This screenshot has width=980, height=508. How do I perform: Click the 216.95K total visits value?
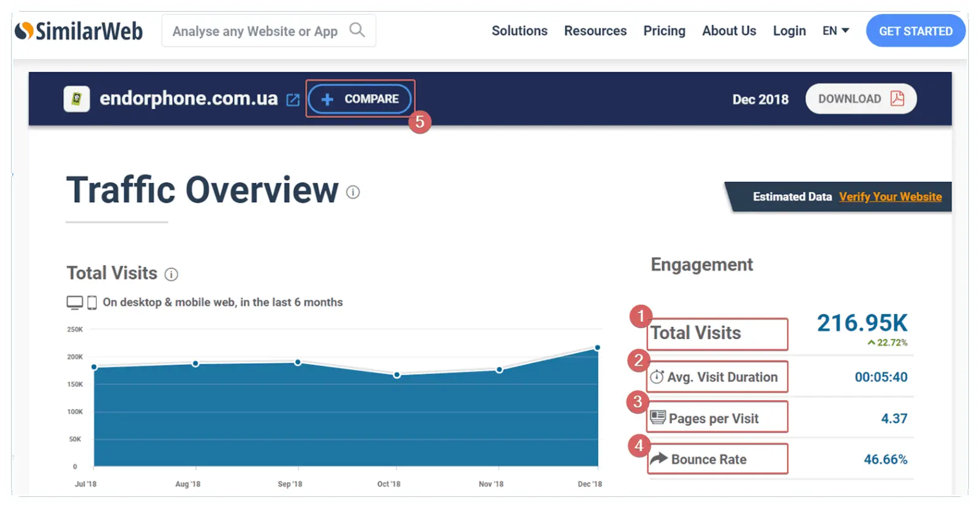tap(862, 323)
